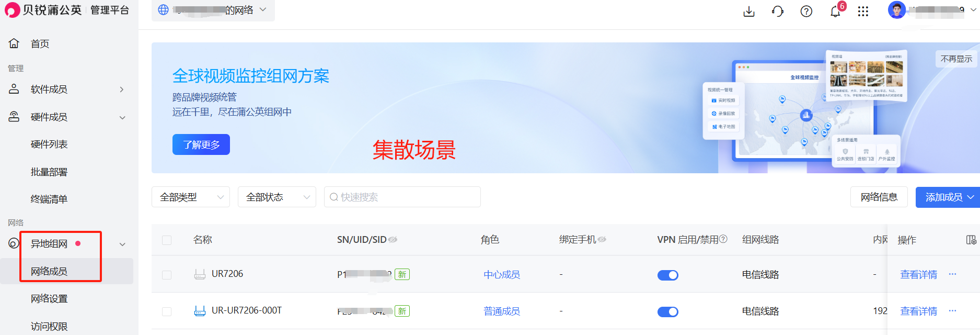
Task: Click the banner monitoring illustration
Action: click(805, 109)
